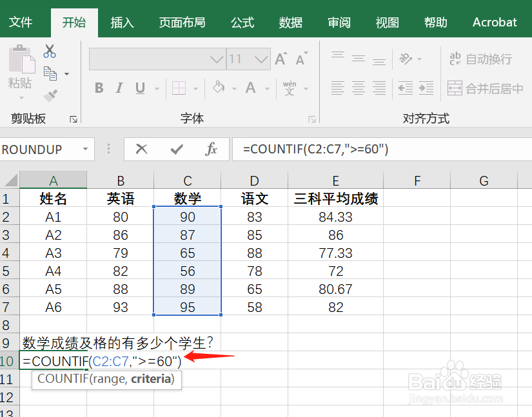532x417 pixels.
Task: Expand Paste options arrow under 粘贴
Action: [x=21, y=98]
